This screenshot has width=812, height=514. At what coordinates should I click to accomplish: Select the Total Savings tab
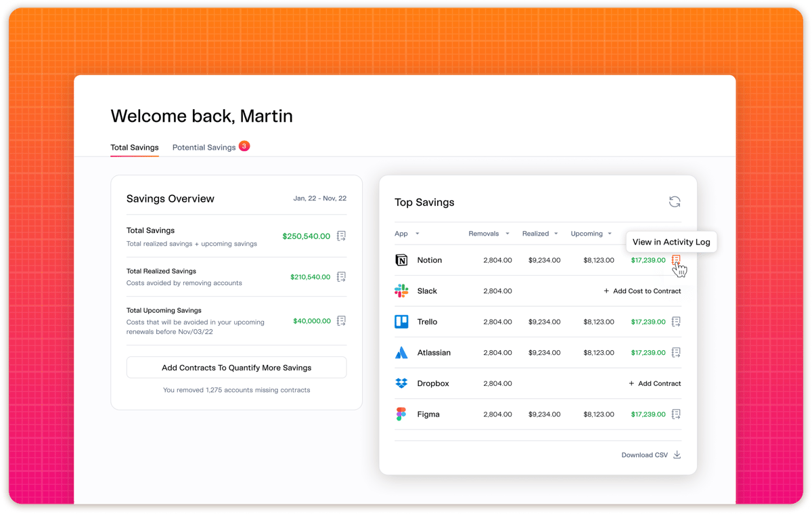click(x=134, y=147)
